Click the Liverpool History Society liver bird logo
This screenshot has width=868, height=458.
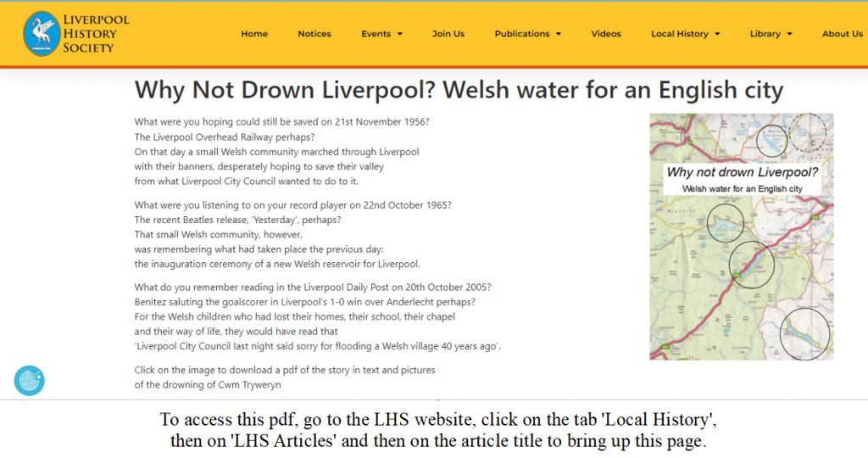(42, 34)
